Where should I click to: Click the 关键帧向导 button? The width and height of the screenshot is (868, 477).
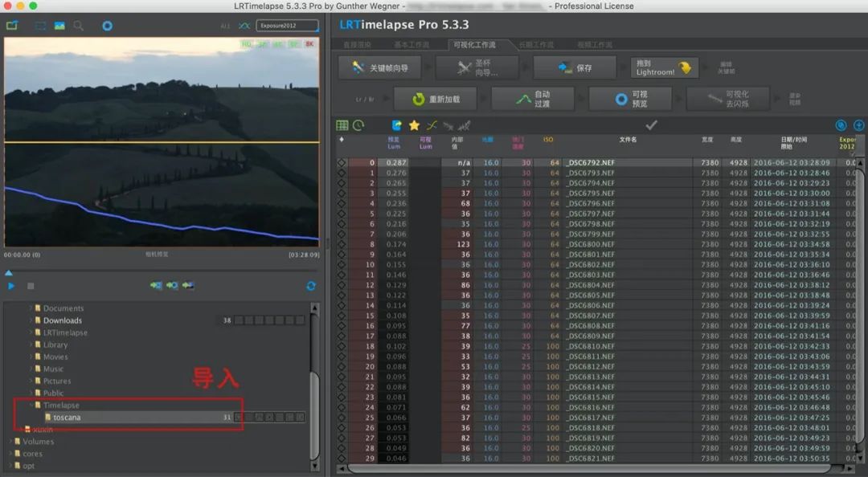point(379,67)
